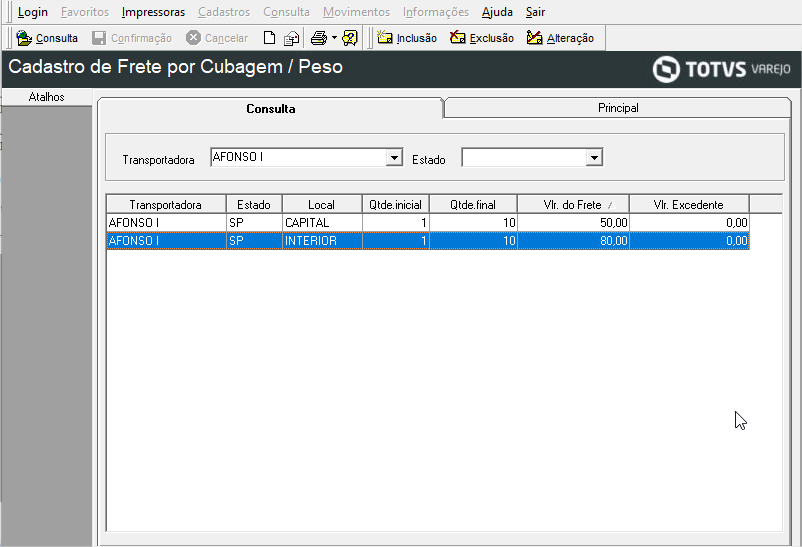The image size is (802, 547).
Task: Expand the Estado dropdown arrow
Action: (594, 158)
